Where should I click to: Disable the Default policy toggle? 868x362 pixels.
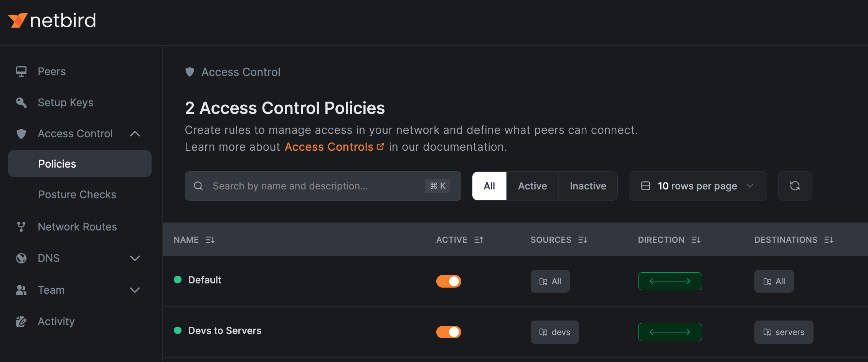tap(448, 281)
